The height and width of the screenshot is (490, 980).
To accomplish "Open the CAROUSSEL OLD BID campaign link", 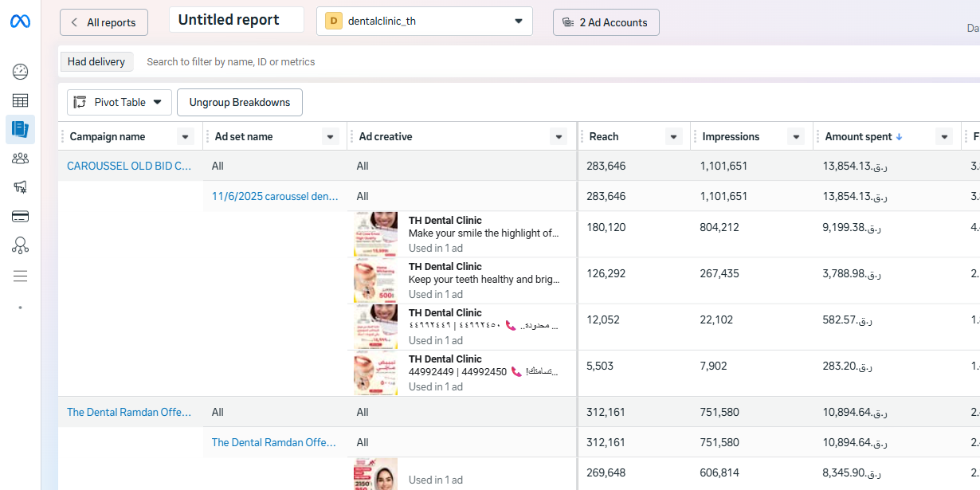I will click(129, 166).
